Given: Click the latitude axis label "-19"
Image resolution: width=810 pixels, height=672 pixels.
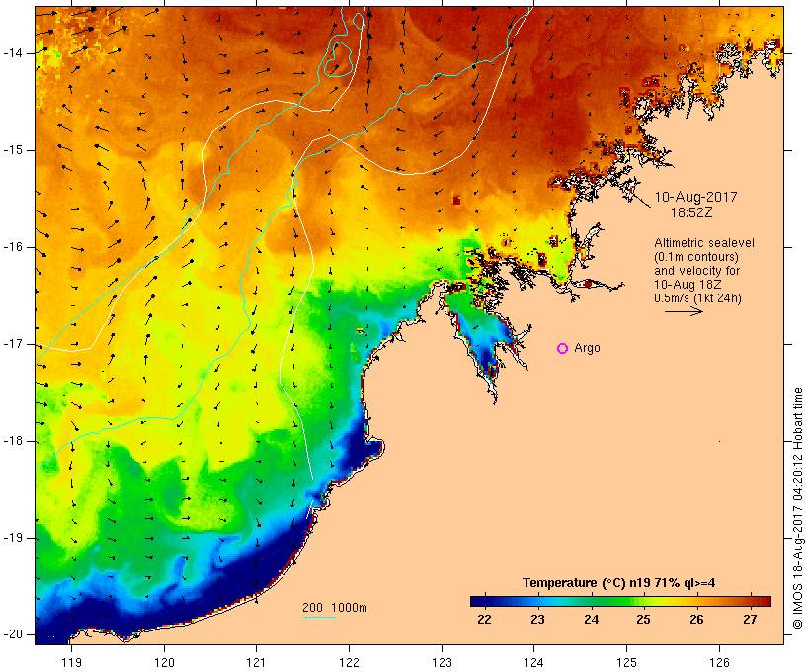Looking at the screenshot, I should 13,538.
